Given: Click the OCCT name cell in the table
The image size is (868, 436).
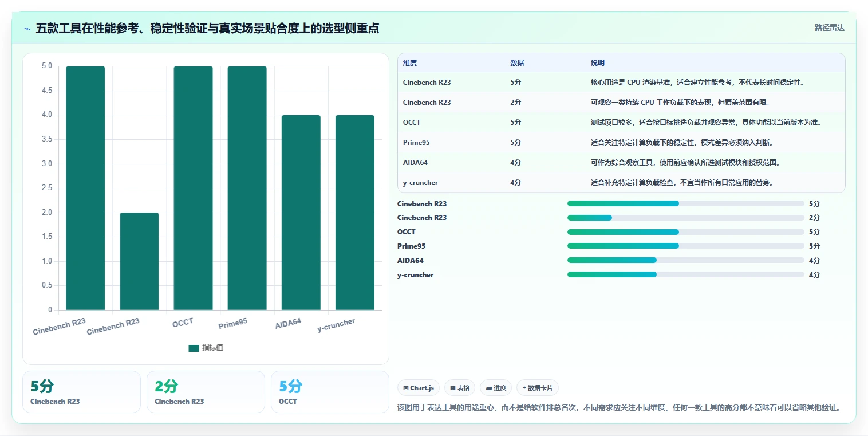Looking at the screenshot, I should [x=412, y=123].
